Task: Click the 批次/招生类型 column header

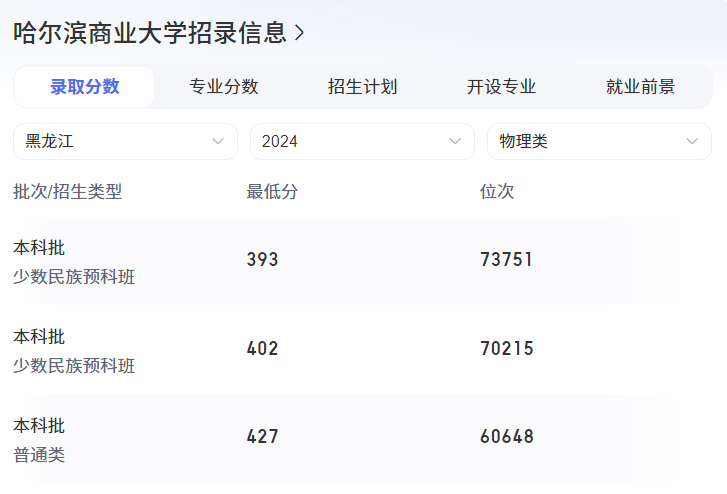Action: [68, 191]
